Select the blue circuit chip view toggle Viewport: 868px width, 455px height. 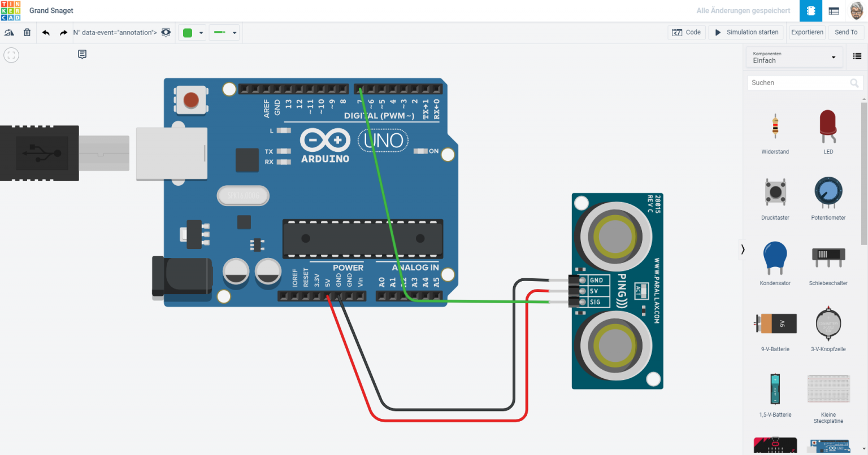[x=810, y=11]
